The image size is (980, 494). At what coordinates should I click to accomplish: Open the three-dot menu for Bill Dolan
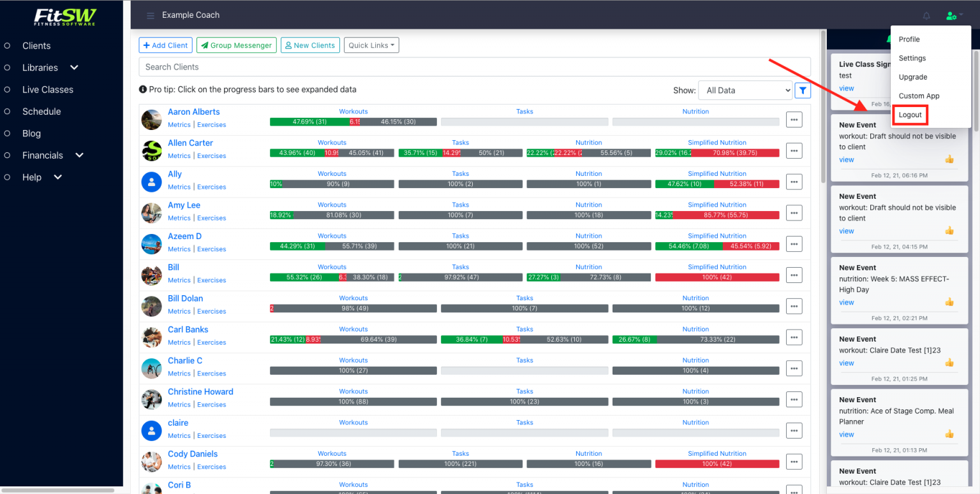click(794, 306)
